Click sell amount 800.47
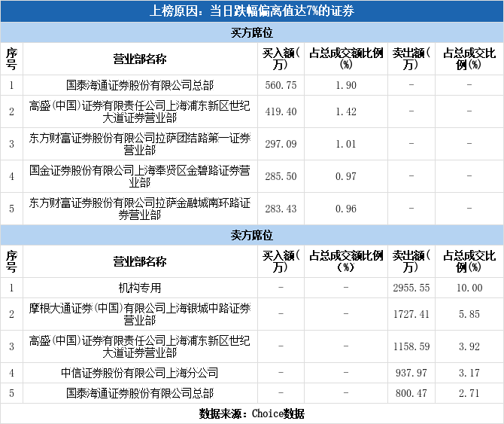This screenshot has height=424, width=504. (x=411, y=393)
